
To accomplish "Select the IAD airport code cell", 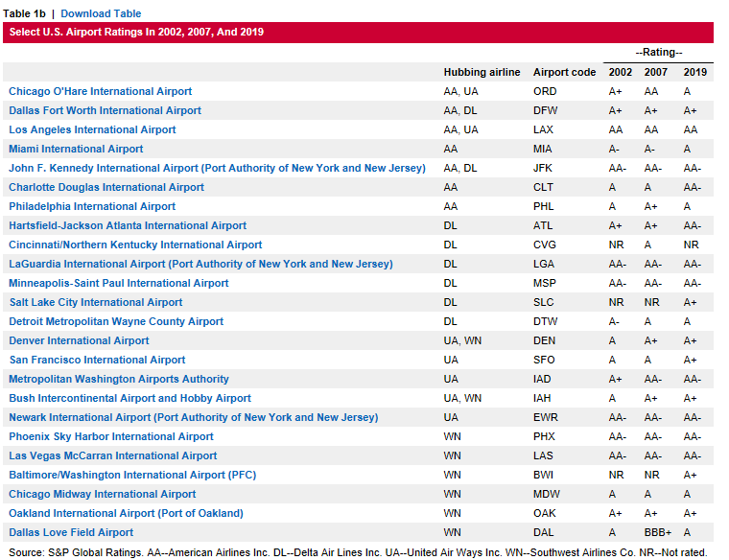I will [542, 379].
